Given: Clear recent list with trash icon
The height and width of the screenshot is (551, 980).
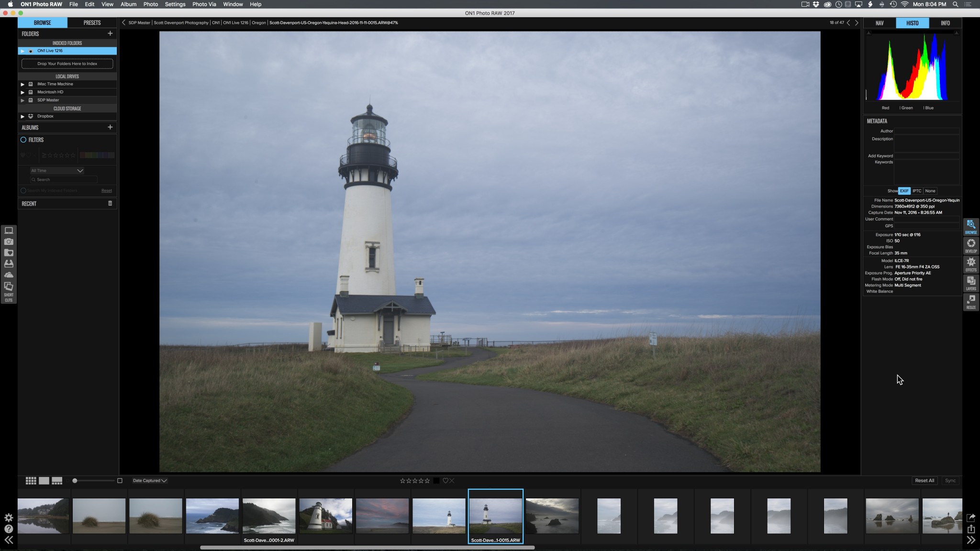Looking at the screenshot, I should [110, 203].
